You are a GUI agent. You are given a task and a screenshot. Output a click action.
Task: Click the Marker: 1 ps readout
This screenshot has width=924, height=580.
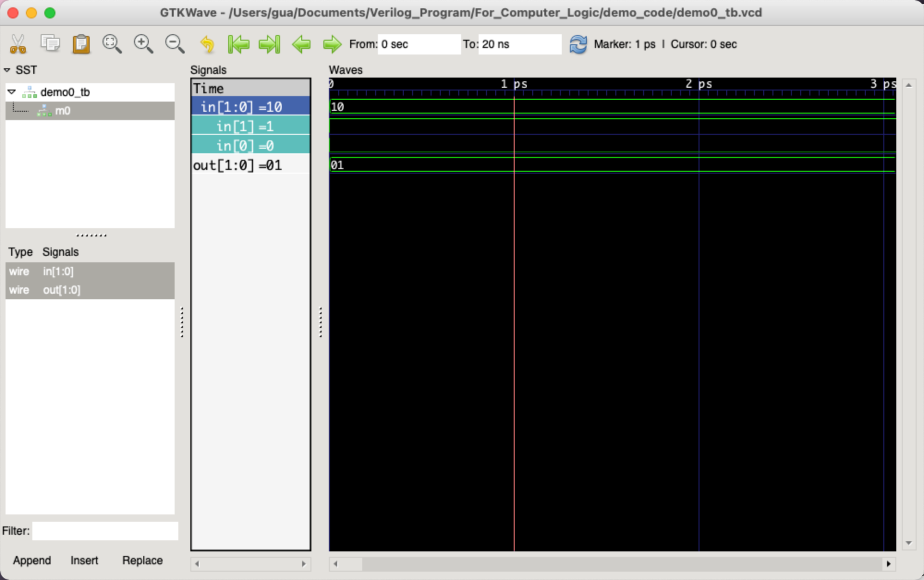coord(625,44)
